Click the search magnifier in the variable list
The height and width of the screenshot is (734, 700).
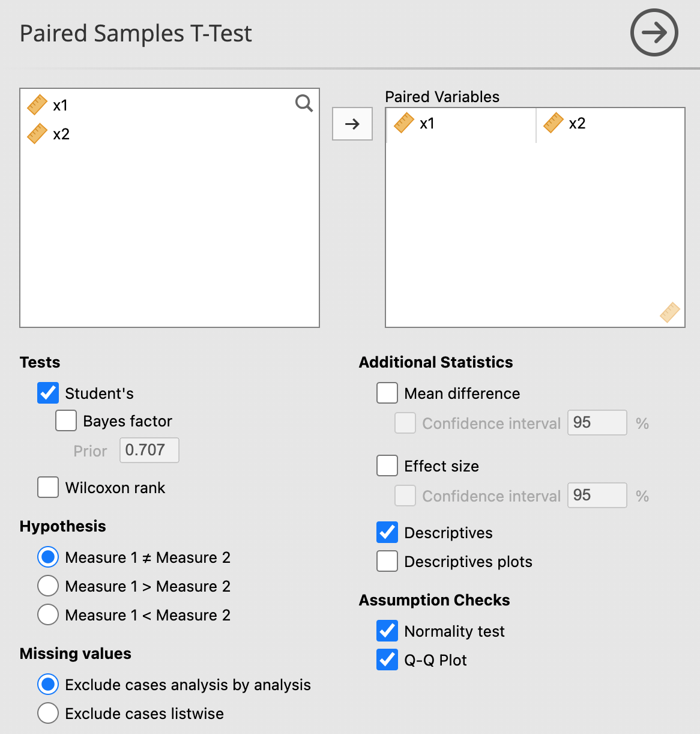point(304,103)
